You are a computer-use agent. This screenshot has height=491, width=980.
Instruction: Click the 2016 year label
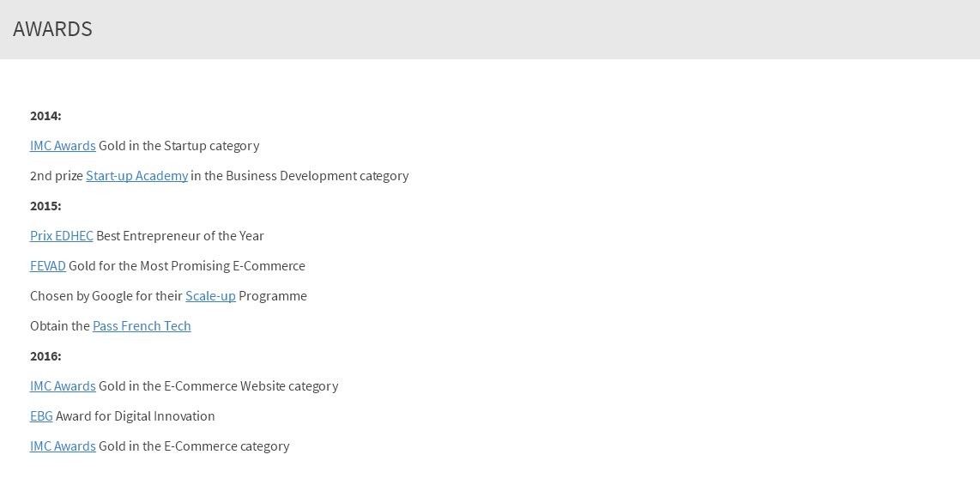click(x=45, y=356)
